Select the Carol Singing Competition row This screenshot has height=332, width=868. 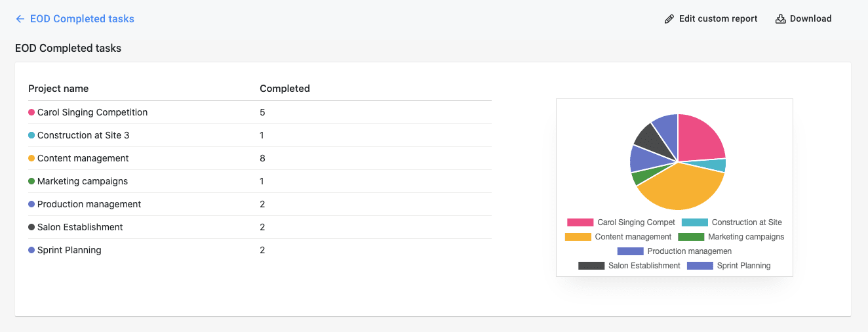coord(260,112)
